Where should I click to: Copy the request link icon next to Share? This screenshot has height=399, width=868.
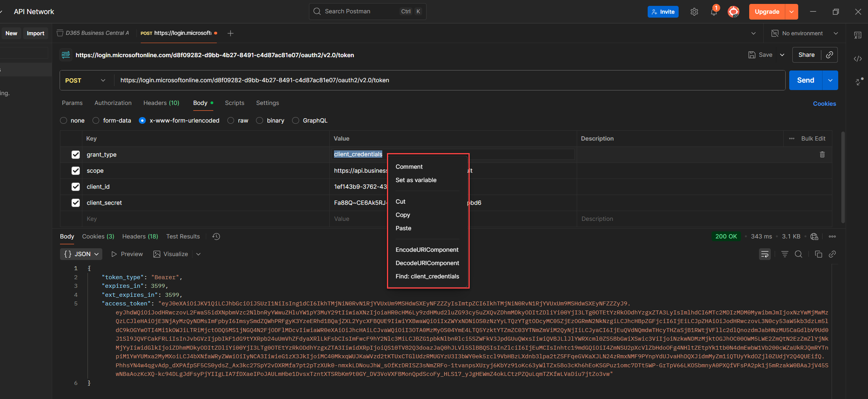(829, 55)
